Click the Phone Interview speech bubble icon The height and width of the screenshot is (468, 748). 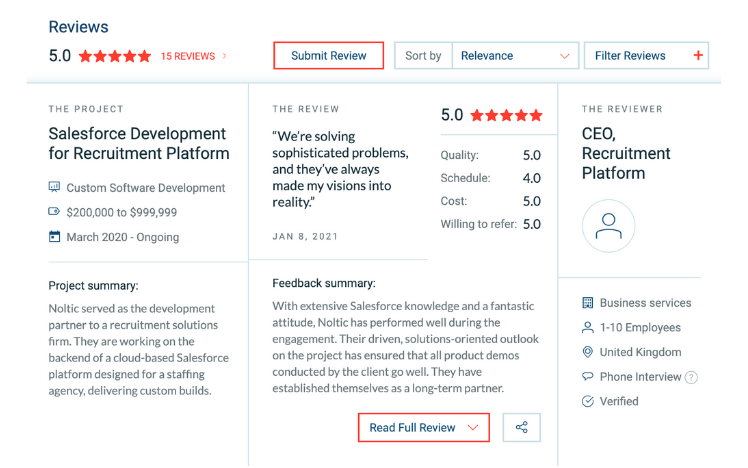588,376
